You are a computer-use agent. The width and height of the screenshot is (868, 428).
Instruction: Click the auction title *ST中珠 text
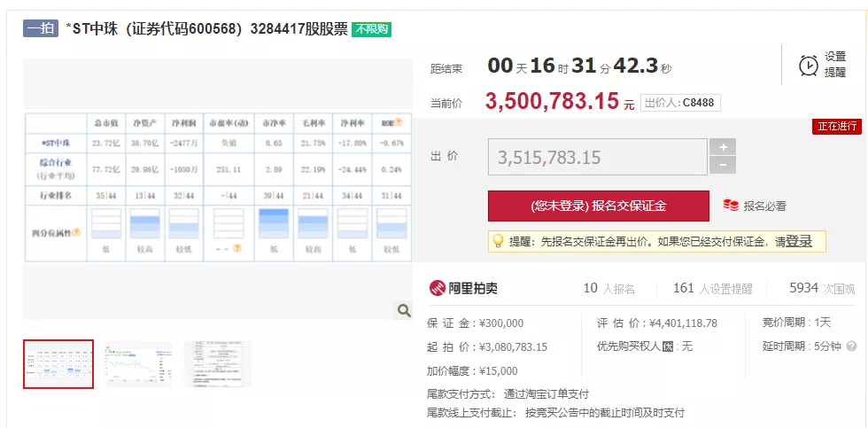(x=206, y=28)
